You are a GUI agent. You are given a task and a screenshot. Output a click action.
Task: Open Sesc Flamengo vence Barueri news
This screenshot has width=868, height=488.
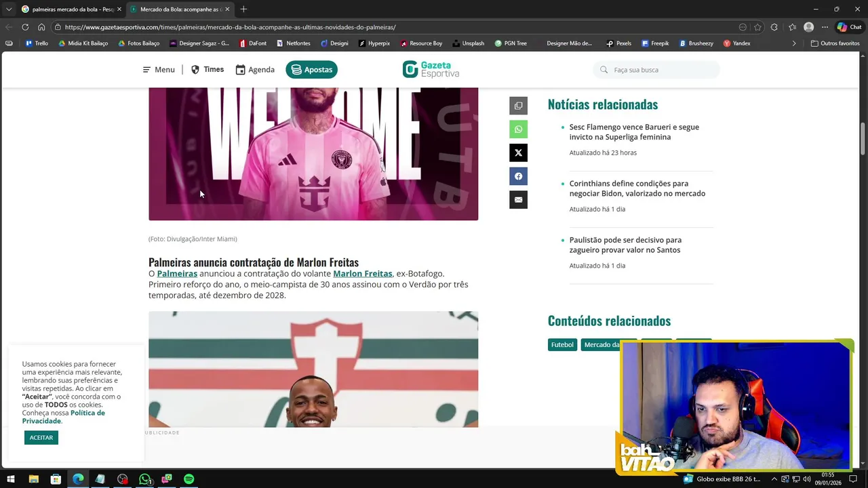pyautogui.click(x=634, y=131)
